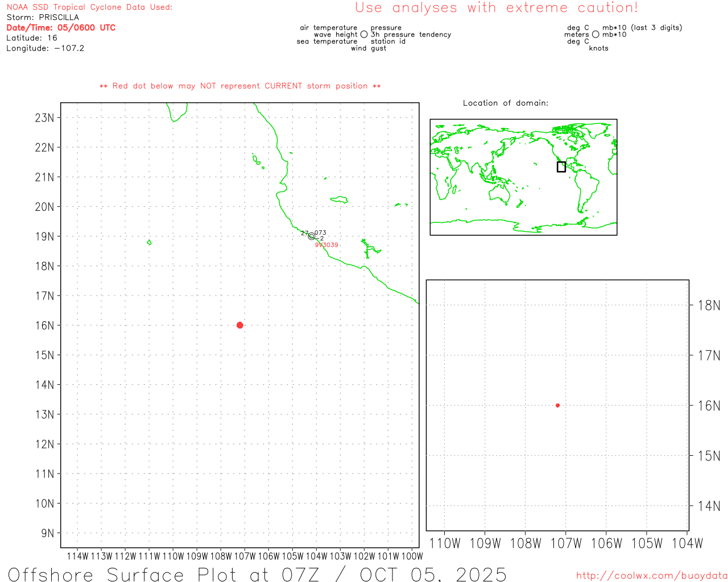Click the red storm dot on main map
Image resolution: width=728 pixels, height=582 pixels.
coord(239,325)
